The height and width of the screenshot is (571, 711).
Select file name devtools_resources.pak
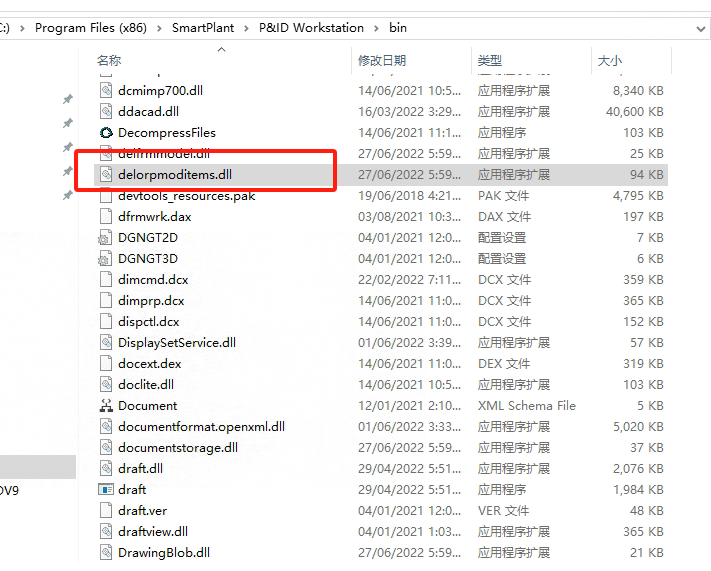(186, 195)
